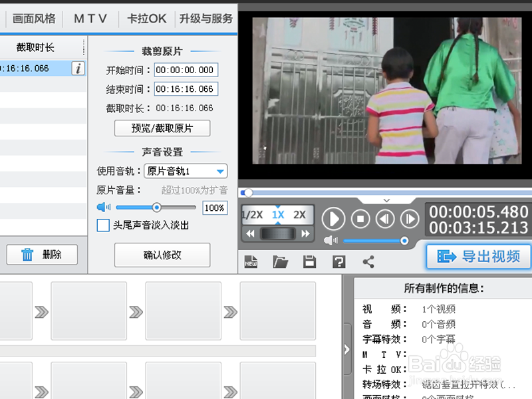Click the Stop playback button

(360, 219)
